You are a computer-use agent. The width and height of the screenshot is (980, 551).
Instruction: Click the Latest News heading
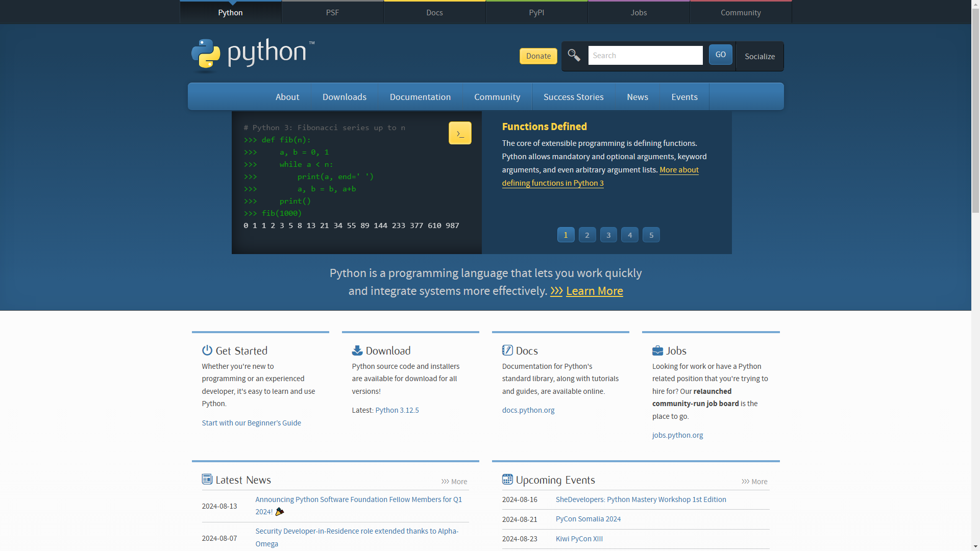[x=243, y=480]
